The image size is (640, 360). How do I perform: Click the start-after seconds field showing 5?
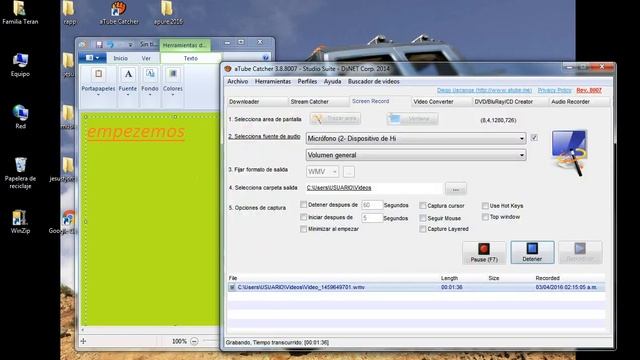click(372, 218)
